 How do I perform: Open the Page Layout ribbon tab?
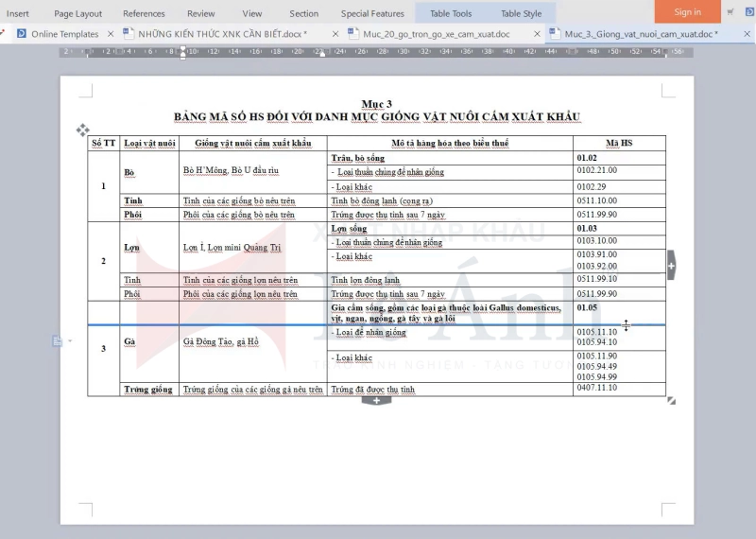click(x=77, y=13)
